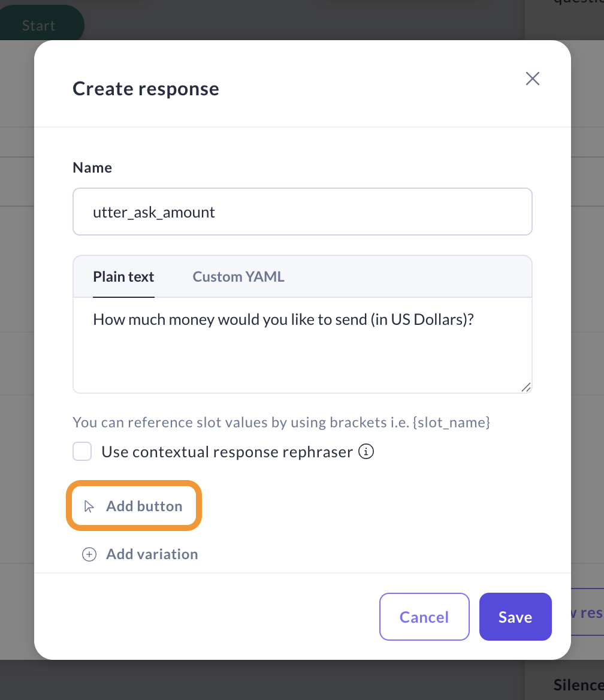Screen dimensions: 604x700
Task: Click the cursor icon in Add button
Action: (89, 506)
